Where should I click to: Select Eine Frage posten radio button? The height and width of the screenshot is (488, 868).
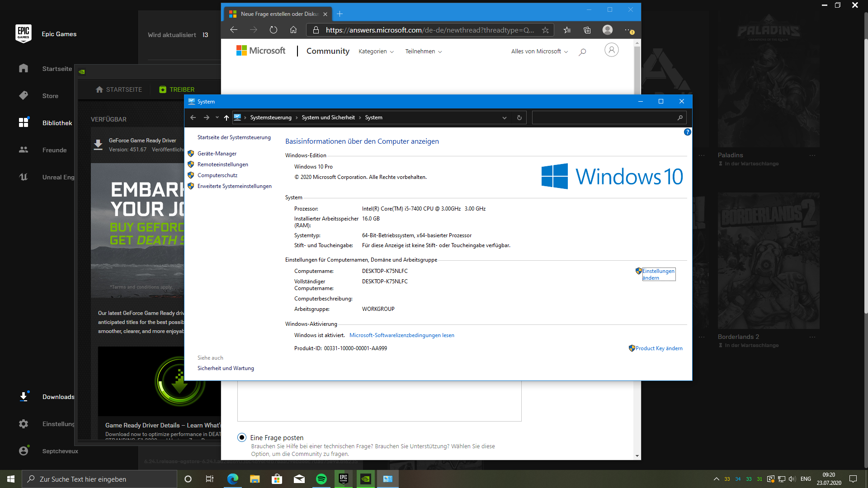coord(241,437)
